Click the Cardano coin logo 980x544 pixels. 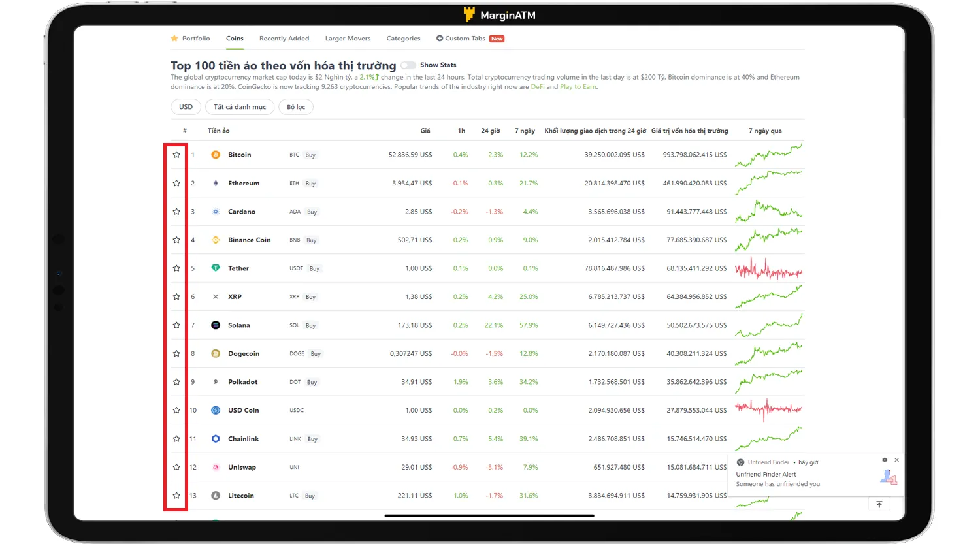pos(216,212)
